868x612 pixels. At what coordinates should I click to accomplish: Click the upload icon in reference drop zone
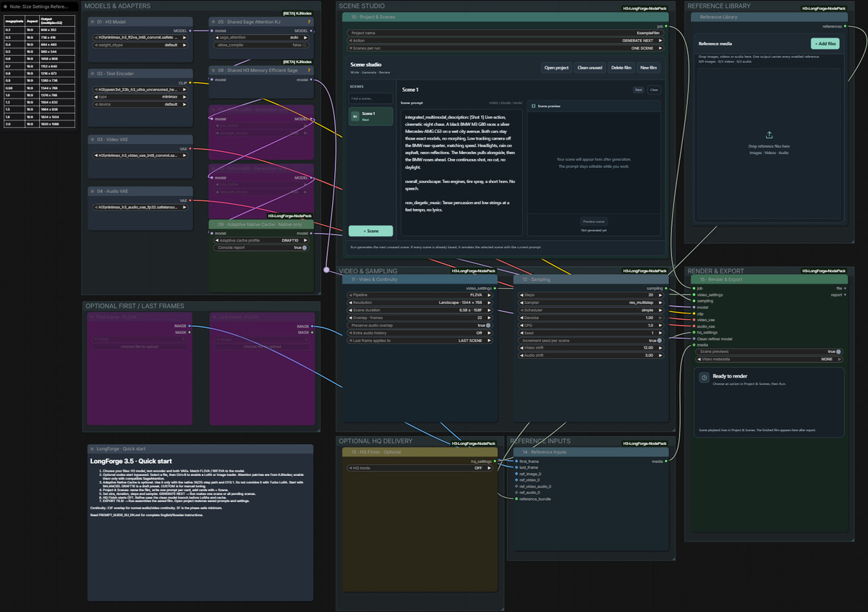pyautogui.click(x=769, y=135)
